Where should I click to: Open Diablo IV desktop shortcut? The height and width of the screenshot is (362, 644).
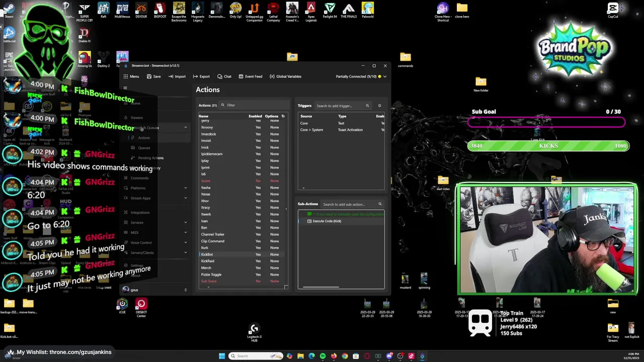pos(85,35)
